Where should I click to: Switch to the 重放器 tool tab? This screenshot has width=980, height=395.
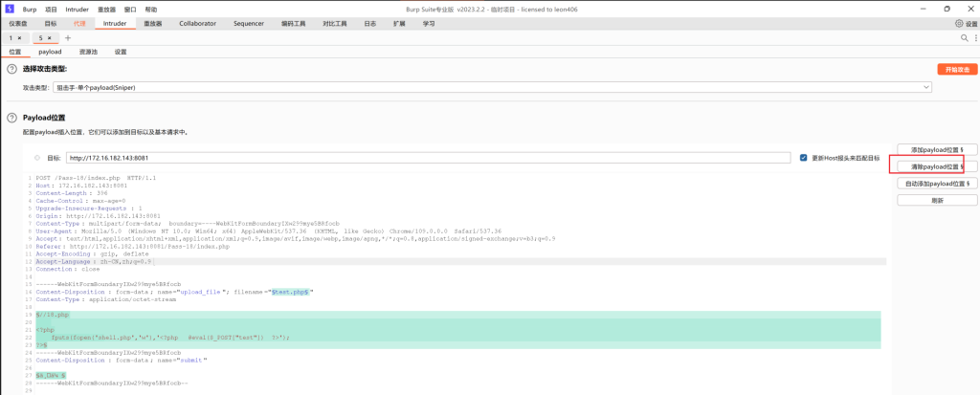pyautogui.click(x=153, y=24)
